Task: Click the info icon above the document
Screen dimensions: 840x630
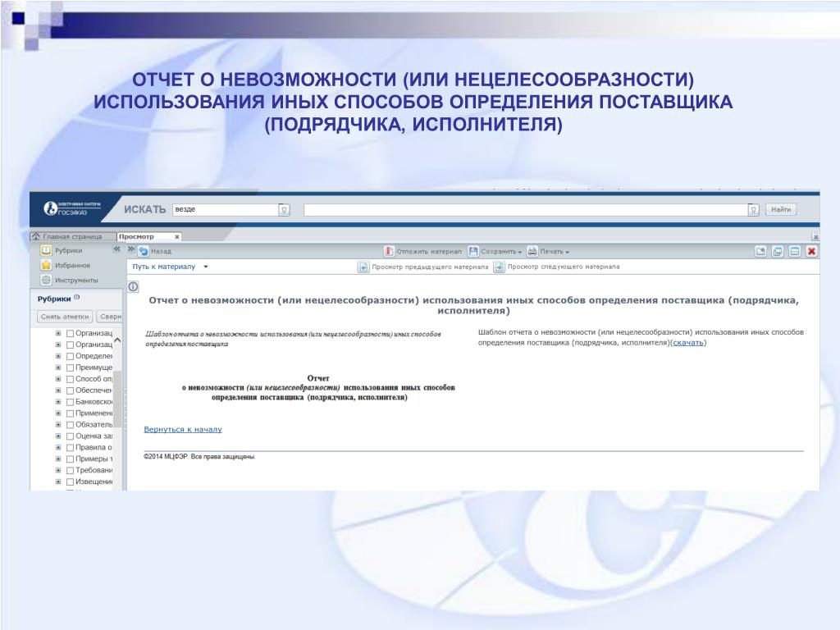Action: pos(133,286)
